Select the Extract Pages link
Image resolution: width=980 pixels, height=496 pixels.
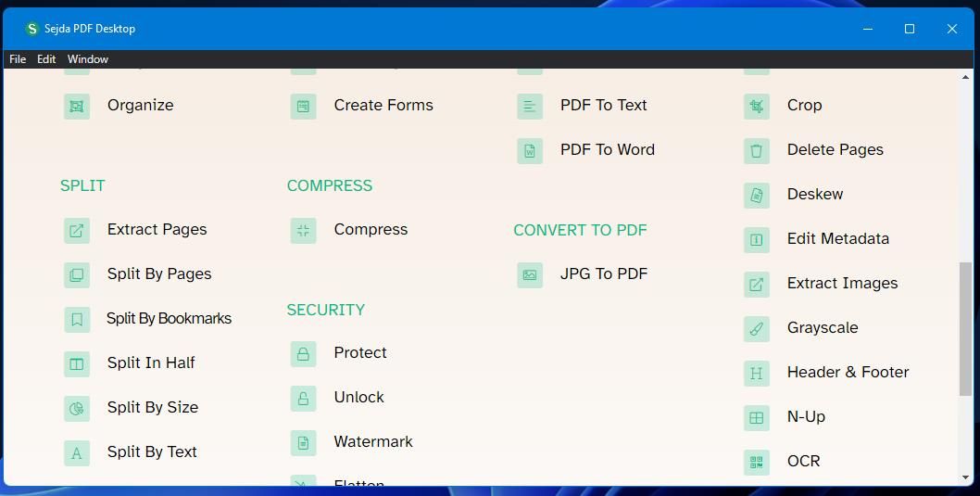[x=157, y=230]
